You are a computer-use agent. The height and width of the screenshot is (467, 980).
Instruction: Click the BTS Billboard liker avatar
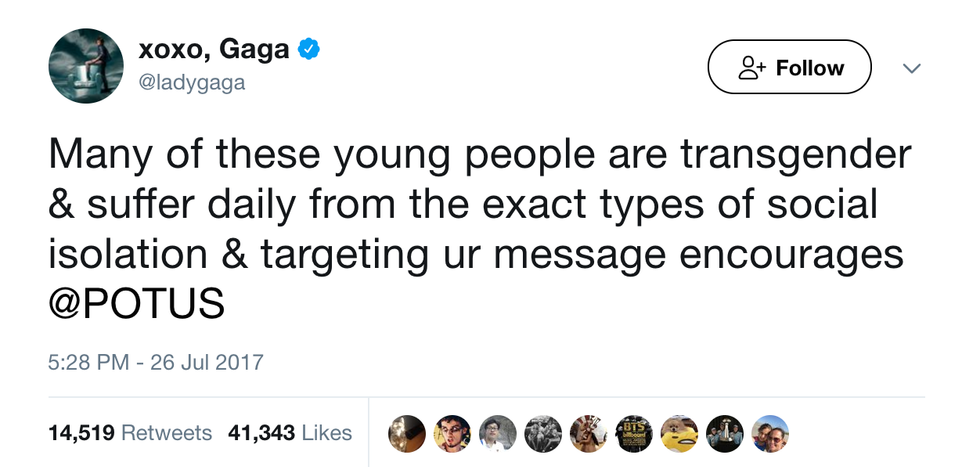(634, 432)
